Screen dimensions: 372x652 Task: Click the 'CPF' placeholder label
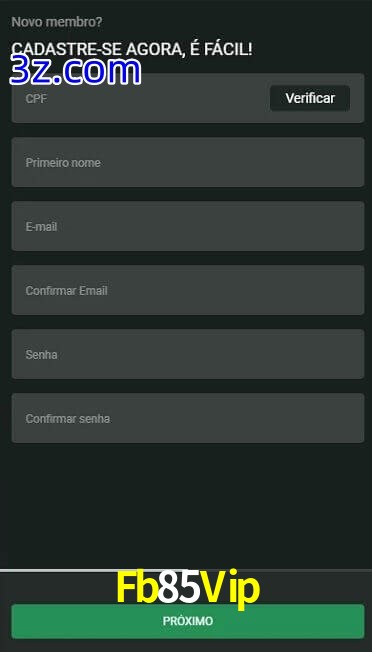click(36, 99)
